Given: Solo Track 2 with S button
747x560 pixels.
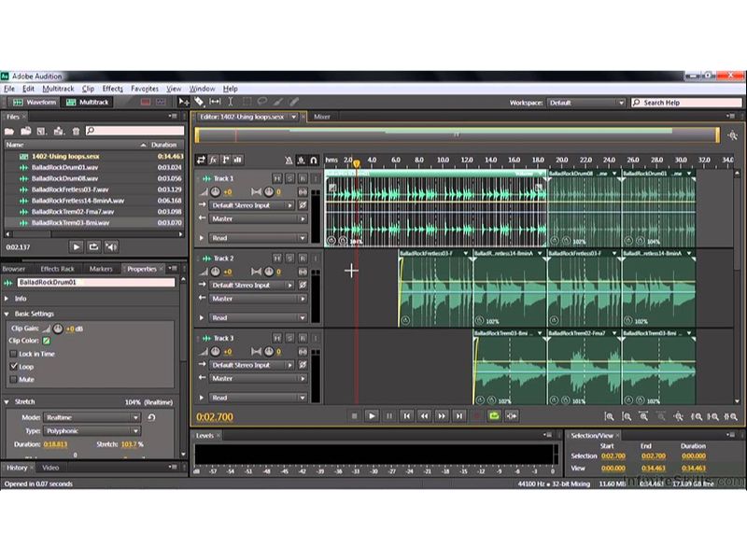Looking at the screenshot, I should point(289,259).
